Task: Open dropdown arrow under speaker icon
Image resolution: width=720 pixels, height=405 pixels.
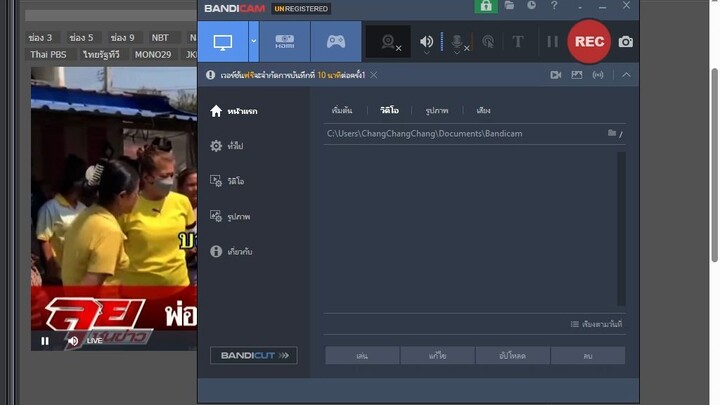Action: 427,53
